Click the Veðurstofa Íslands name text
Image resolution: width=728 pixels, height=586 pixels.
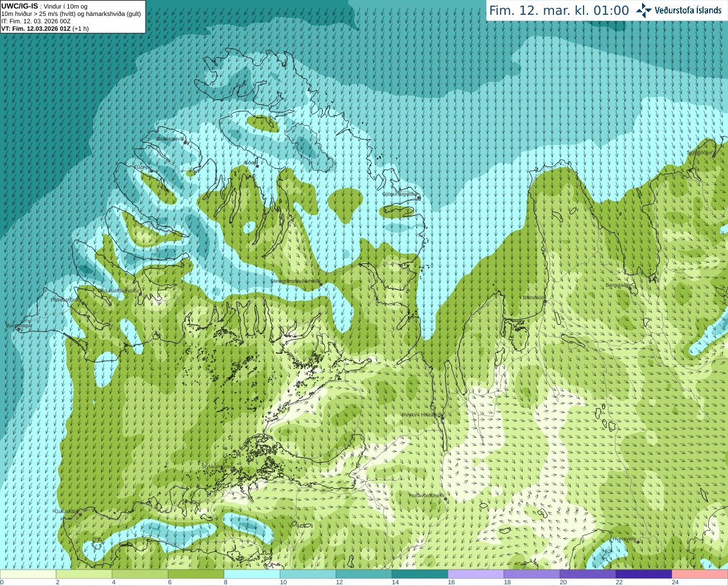688,10
